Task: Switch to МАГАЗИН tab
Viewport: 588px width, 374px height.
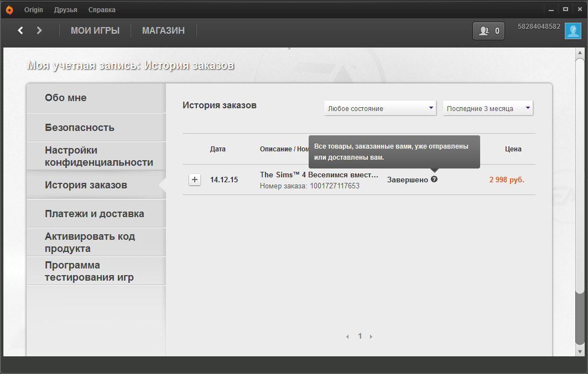Action: pos(163,31)
